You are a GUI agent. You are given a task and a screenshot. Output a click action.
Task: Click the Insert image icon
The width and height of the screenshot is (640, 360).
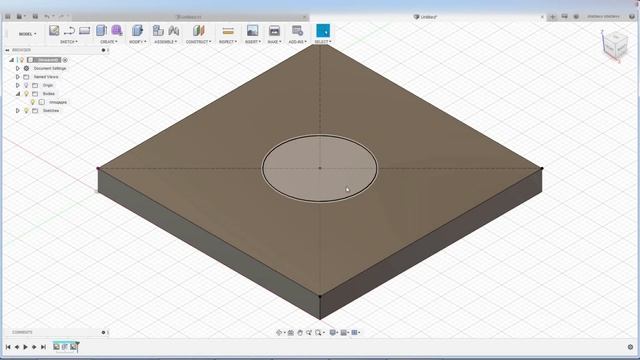click(x=253, y=31)
